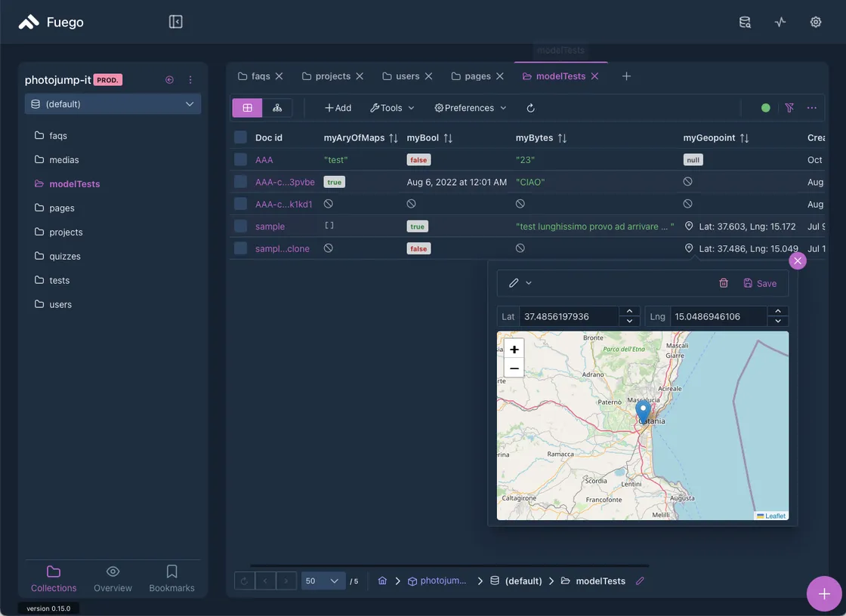Viewport: 846px width, 616px height.
Task: Click into the Lng input field
Action: coord(718,316)
